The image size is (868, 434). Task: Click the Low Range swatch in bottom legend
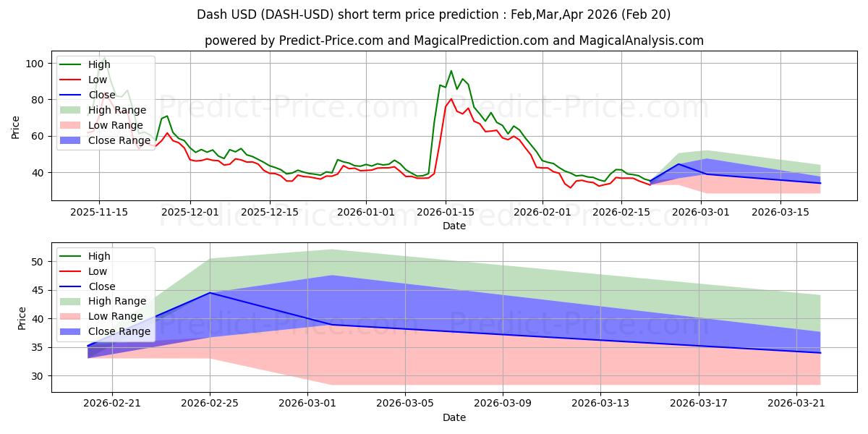[70, 317]
